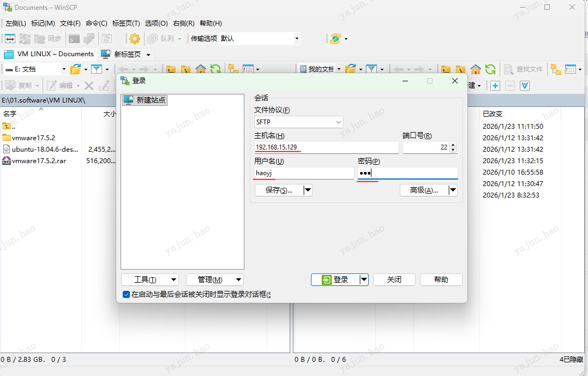The height and width of the screenshot is (376, 588).
Task: Go to parent directory in the right panel
Action: pos(446,69)
